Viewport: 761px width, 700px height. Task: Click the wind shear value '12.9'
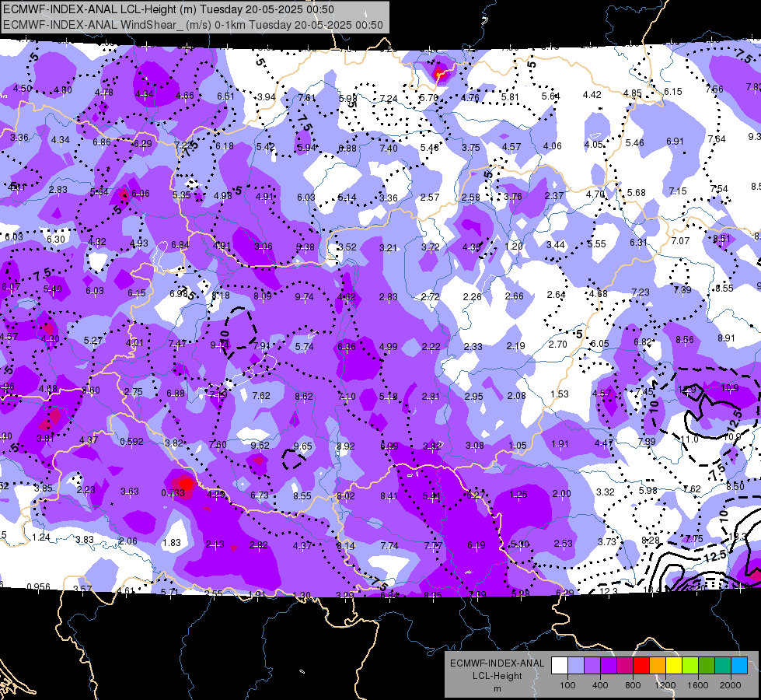(x=687, y=390)
